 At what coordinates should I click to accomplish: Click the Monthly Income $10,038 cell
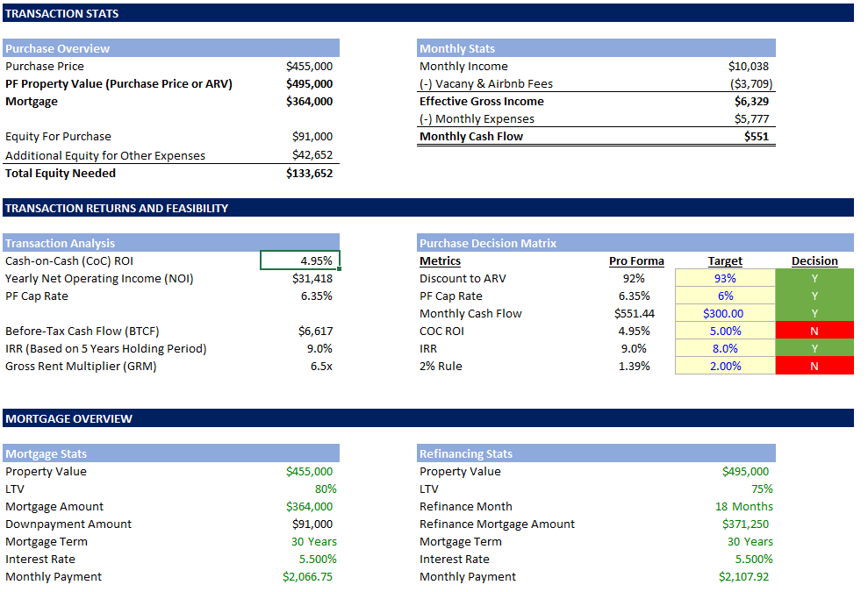point(748,66)
